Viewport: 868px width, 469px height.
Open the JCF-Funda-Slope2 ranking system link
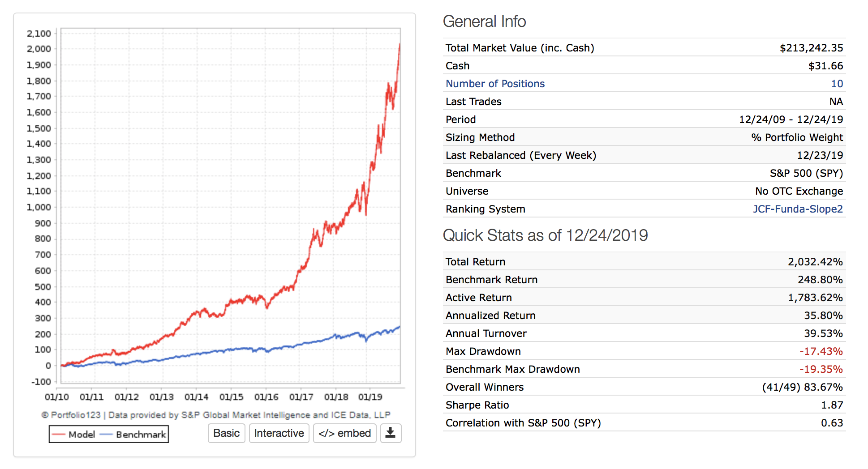(x=798, y=209)
